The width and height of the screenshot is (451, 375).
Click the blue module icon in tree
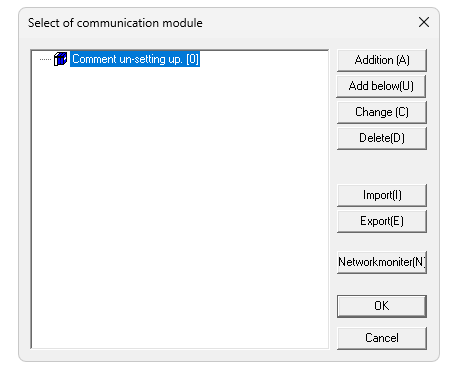point(60,59)
